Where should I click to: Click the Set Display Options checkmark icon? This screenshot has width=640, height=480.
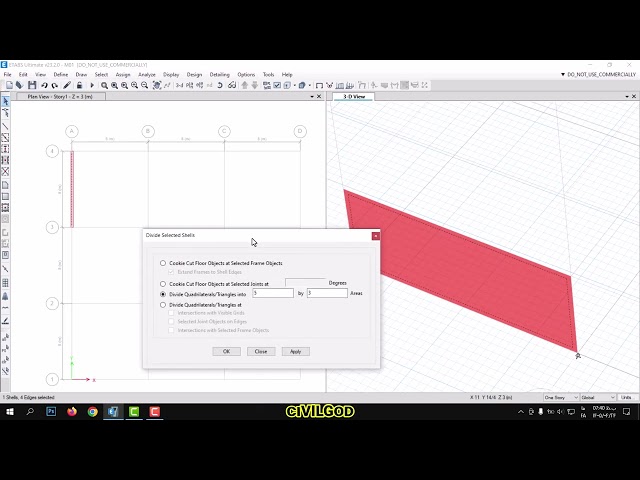coord(277,85)
